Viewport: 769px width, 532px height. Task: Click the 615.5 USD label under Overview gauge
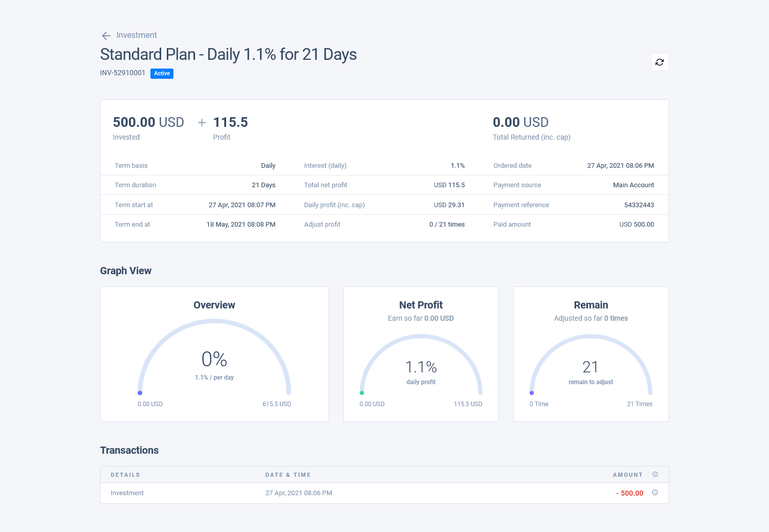pyautogui.click(x=277, y=404)
